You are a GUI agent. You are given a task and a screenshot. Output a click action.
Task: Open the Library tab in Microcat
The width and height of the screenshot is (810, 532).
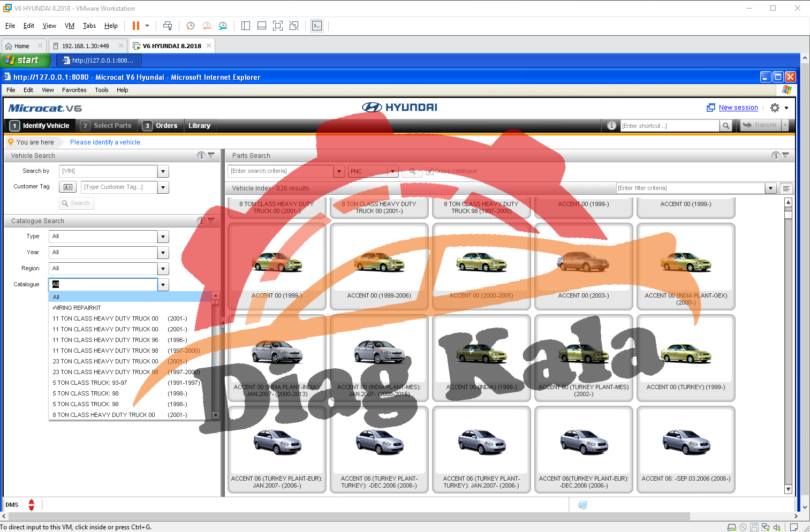[199, 126]
